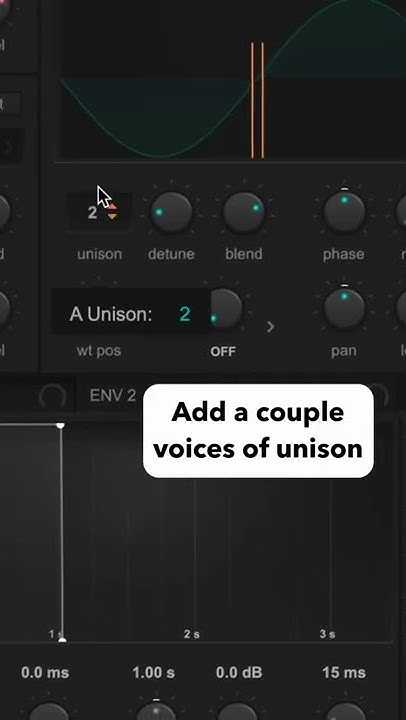Screen dimensions: 406x720
Task: Click the chevron arrow beside the warp knob
Action: point(271,326)
